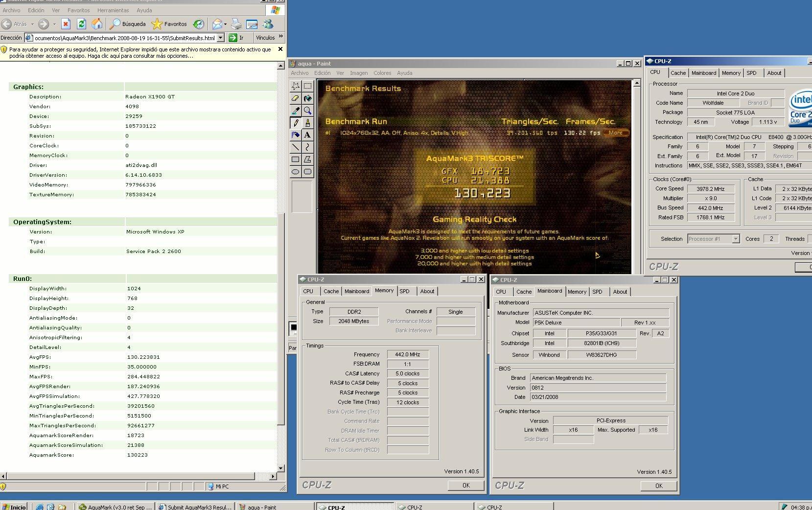Click OK in the Memory CPU-Z window
This screenshot has height=510, width=812.
[x=466, y=486]
